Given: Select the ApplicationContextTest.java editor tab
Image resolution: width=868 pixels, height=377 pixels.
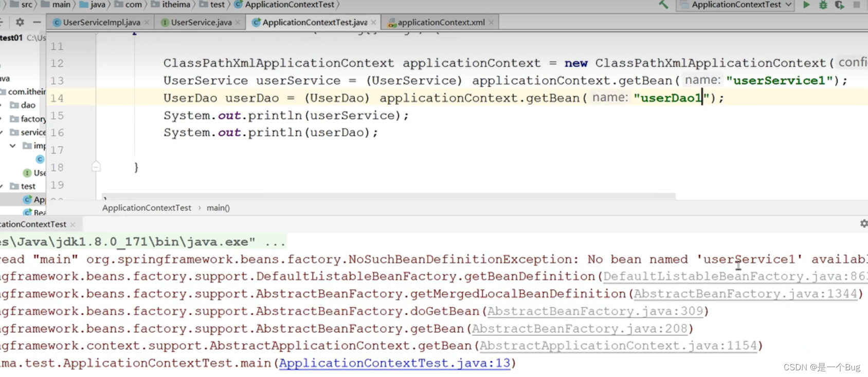Looking at the screenshot, I should [314, 23].
